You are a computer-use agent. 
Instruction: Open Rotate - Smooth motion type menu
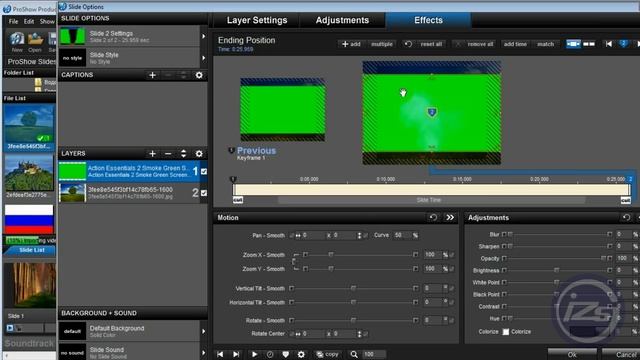265,320
